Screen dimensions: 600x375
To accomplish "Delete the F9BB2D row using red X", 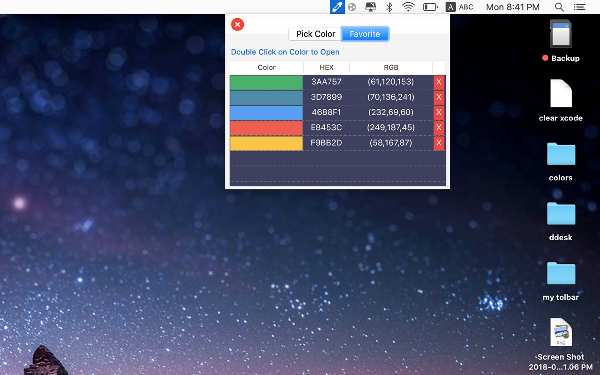I will [439, 143].
